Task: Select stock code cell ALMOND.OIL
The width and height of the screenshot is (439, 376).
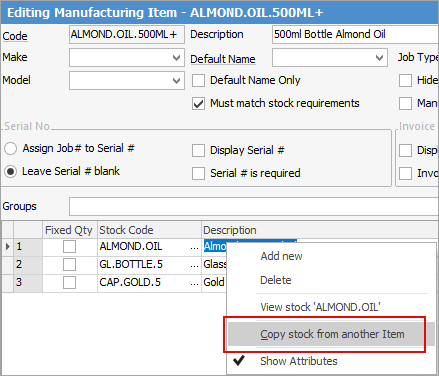Action: (x=143, y=247)
